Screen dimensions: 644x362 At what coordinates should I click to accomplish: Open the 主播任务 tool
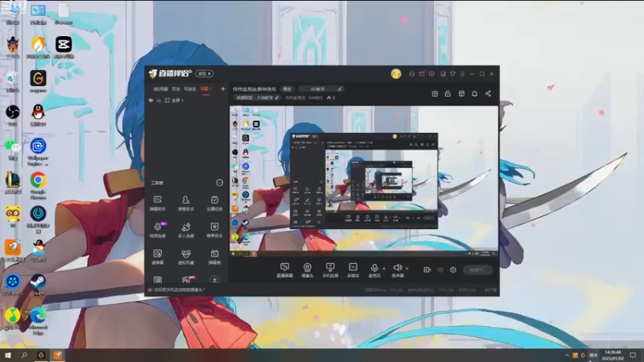coord(214,204)
